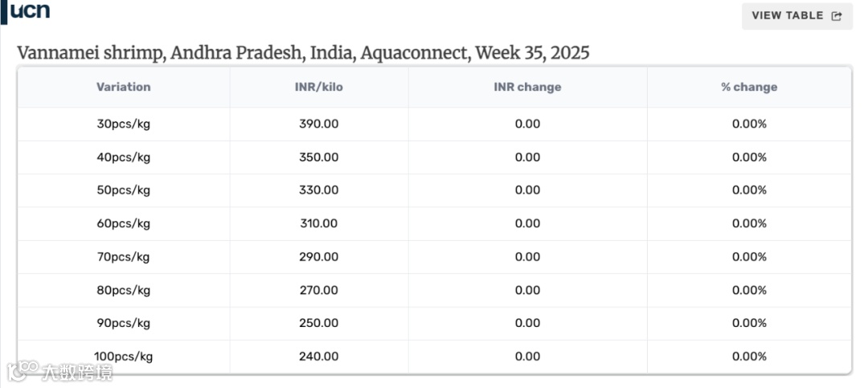Click the INR change column header
868x388 pixels.
click(x=527, y=87)
